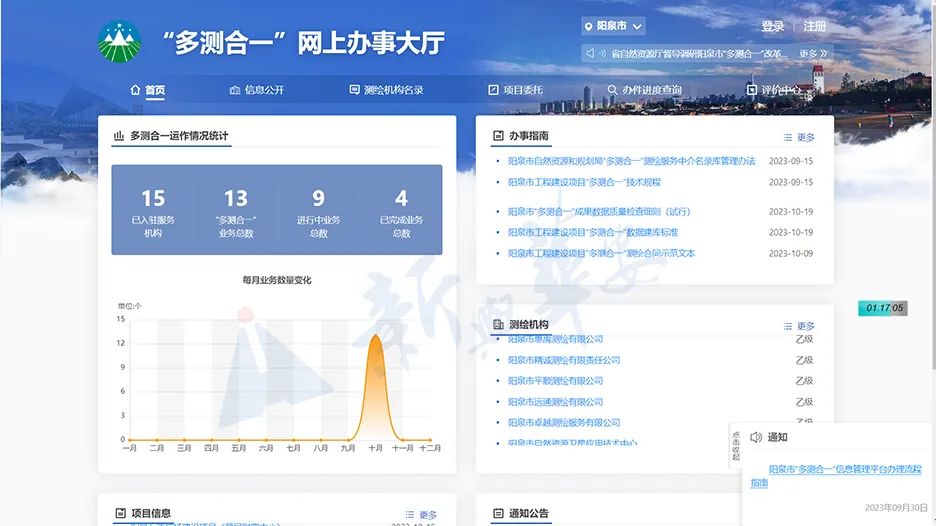The width and height of the screenshot is (936, 526).
Task: Click the icon beside 评价中心
Action: (752, 90)
